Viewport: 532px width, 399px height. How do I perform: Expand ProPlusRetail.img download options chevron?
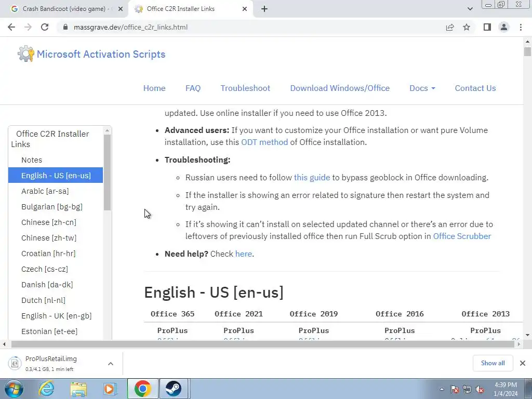click(x=111, y=363)
